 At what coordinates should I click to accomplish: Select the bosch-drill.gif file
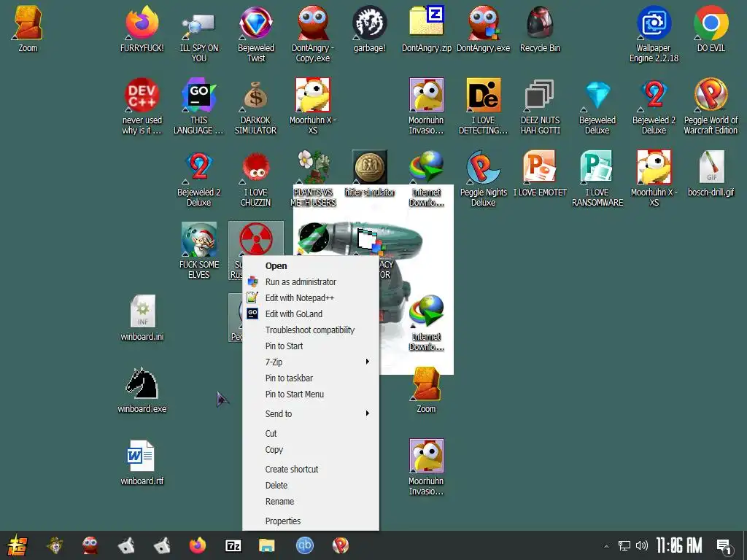coord(711,174)
